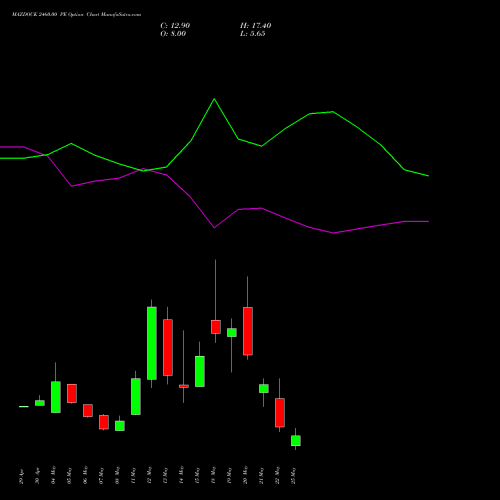Click the low value L: 5.65
The image size is (500, 500).
[x=253, y=34]
